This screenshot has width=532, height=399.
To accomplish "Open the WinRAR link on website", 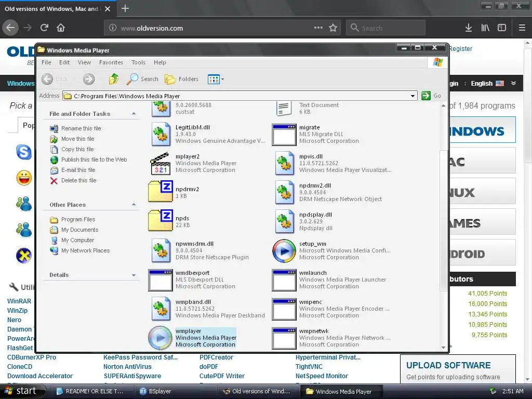I will tap(19, 301).
